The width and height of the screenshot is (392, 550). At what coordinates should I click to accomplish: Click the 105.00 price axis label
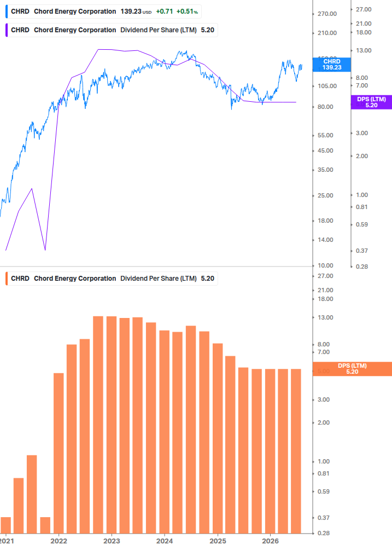click(327, 86)
